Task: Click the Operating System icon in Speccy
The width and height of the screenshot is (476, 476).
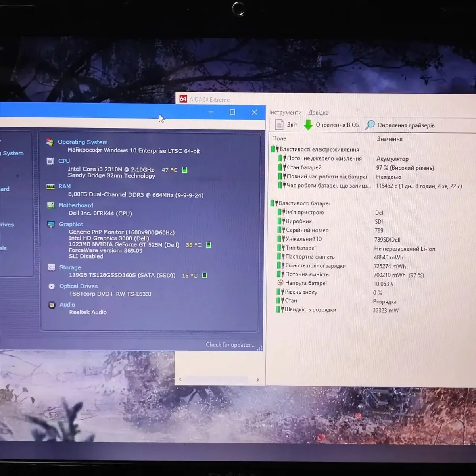Action: (x=50, y=142)
